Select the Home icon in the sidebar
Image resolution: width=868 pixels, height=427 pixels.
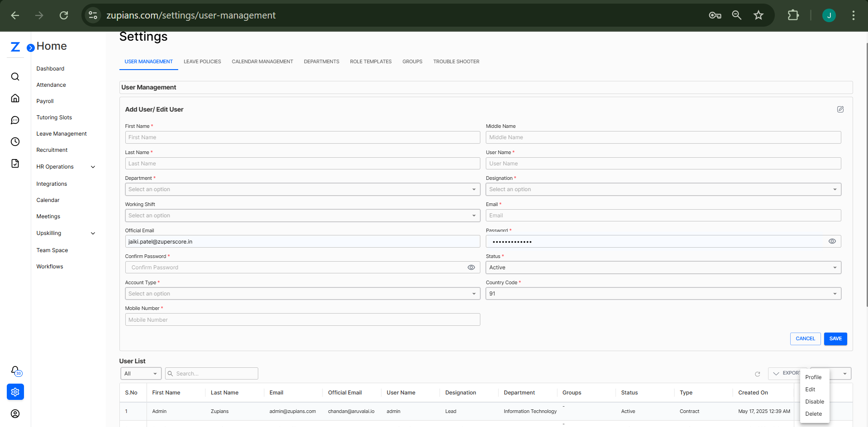[15, 98]
